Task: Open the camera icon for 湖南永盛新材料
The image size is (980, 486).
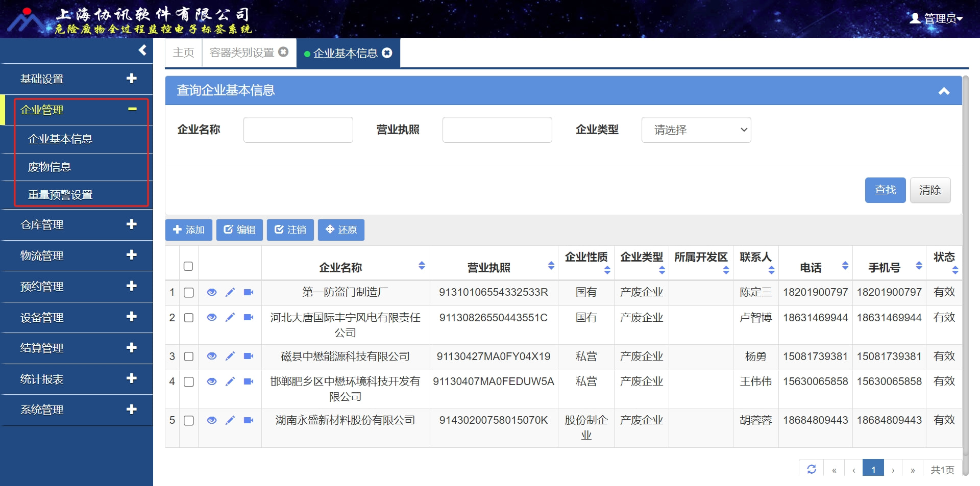Action: pyautogui.click(x=249, y=420)
